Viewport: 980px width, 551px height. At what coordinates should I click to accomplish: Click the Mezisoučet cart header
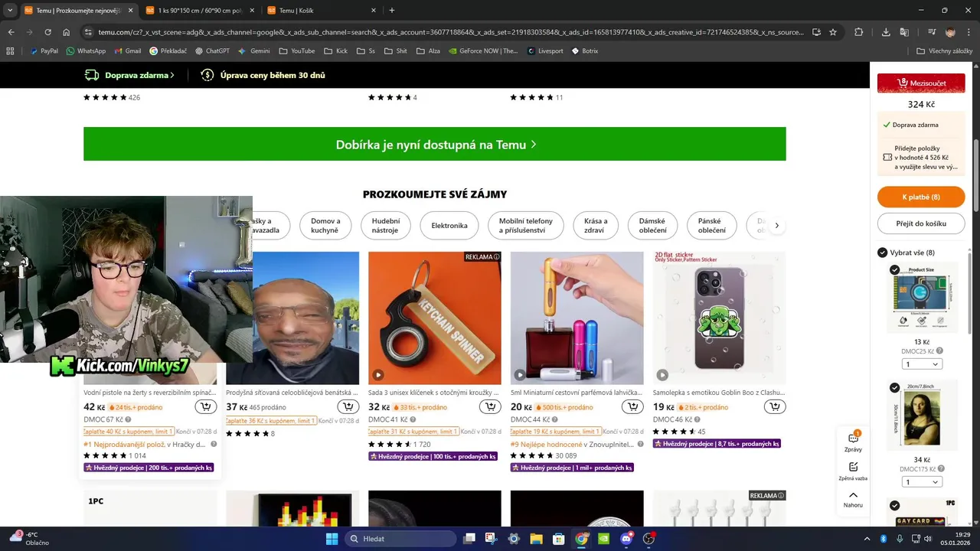click(921, 83)
